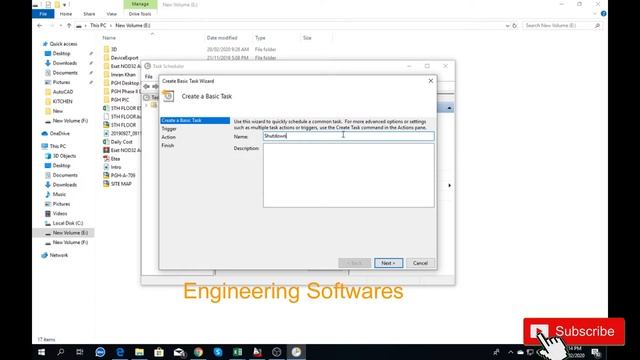Select the Create a Basic Task step
This screenshot has width=640, height=360.
[x=195, y=120]
